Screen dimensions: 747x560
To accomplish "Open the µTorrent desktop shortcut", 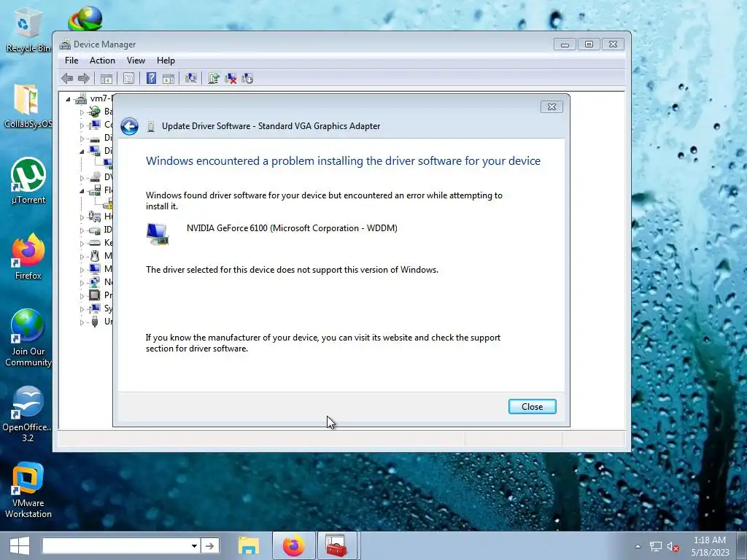I will (x=28, y=181).
